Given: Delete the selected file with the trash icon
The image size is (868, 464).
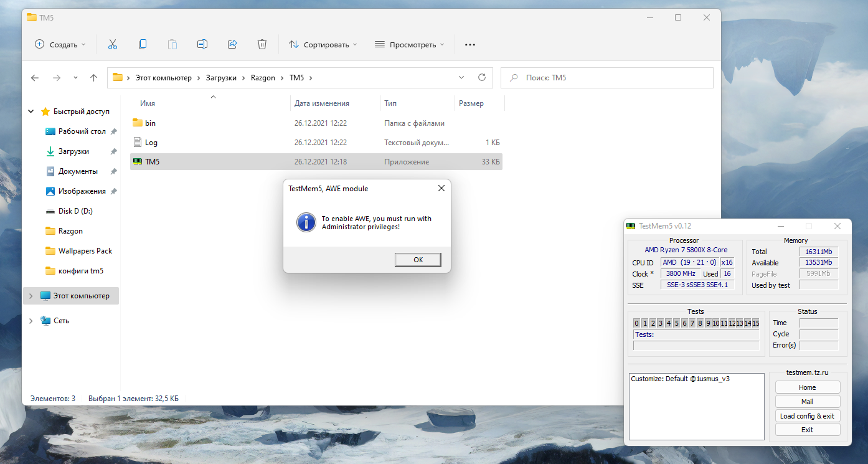Looking at the screenshot, I should pyautogui.click(x=262, y=44).
